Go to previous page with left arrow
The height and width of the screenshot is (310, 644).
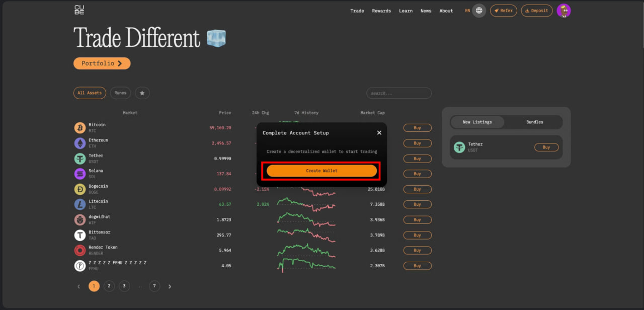pos(78,286)
